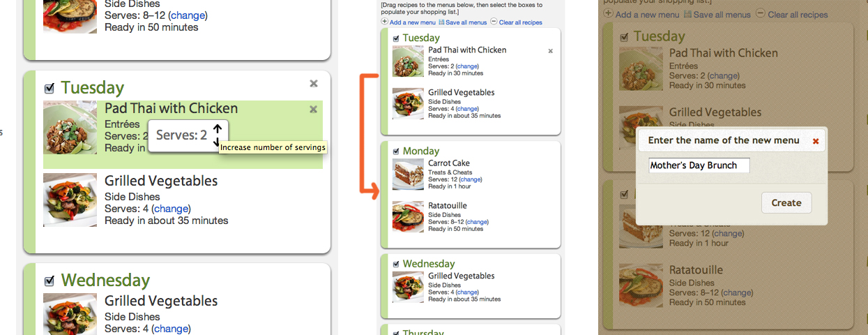
Task: Close the large Tuesday menu card
Action: coord(313,84)
